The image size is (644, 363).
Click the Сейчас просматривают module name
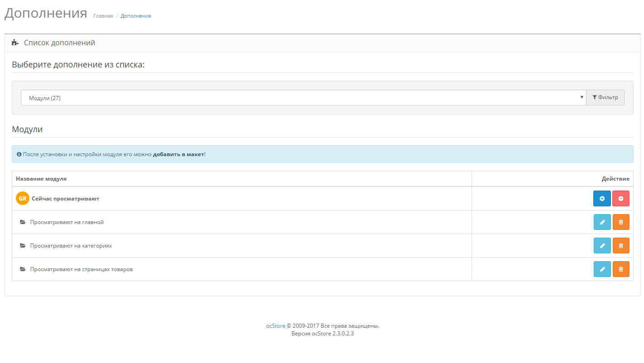(x=65, y=198)
